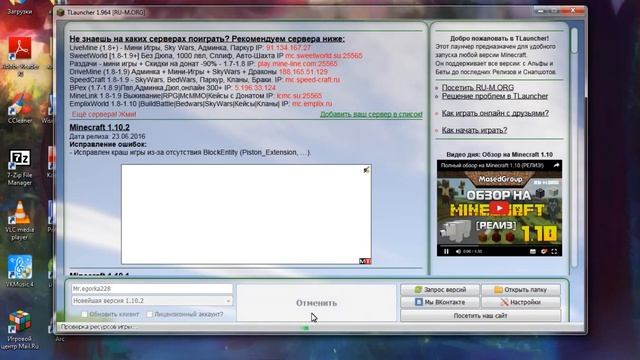Viewport: 640px width, 360px height.
Task: Click the TLauncher title bar cube icon
Action: [x=61, y=12]
